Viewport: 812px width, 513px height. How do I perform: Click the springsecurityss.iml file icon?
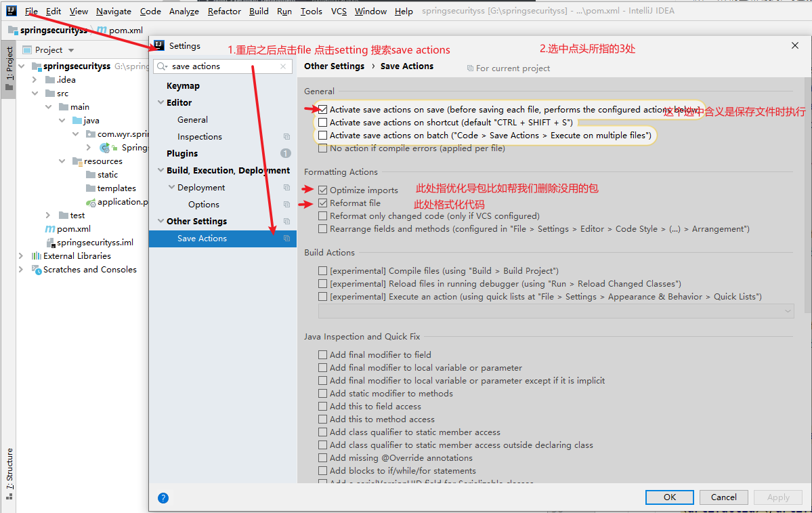[x=50, y=243]
